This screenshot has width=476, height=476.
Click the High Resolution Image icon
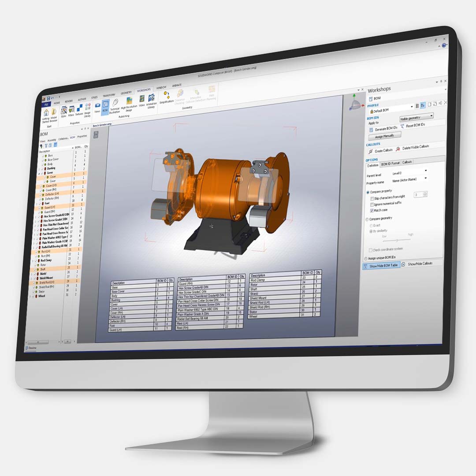[x=130, y=100]
